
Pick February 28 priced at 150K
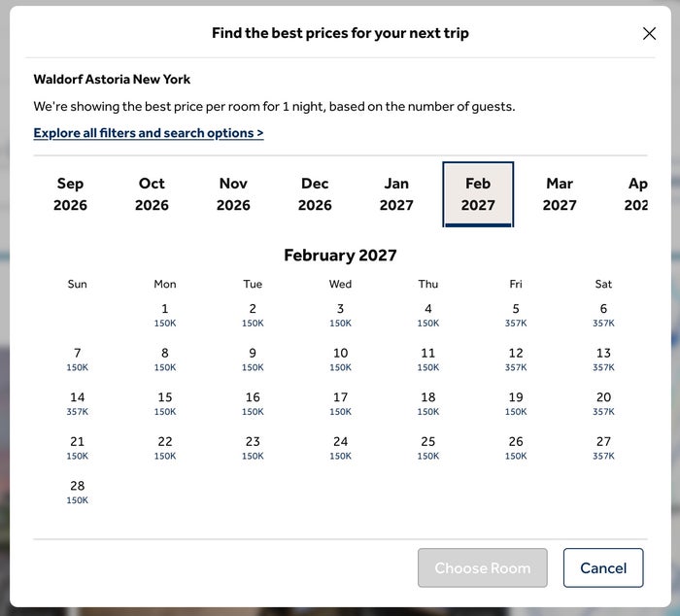click(77, 492)
